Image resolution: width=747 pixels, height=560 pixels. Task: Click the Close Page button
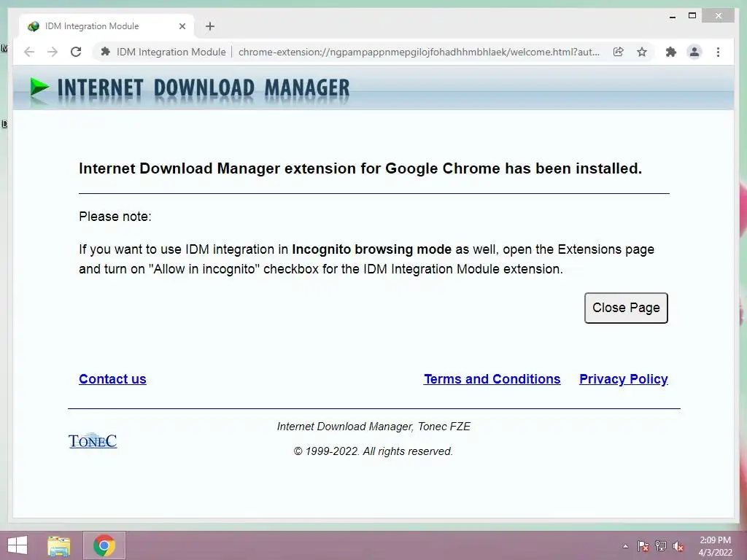[x=626, y=308]
